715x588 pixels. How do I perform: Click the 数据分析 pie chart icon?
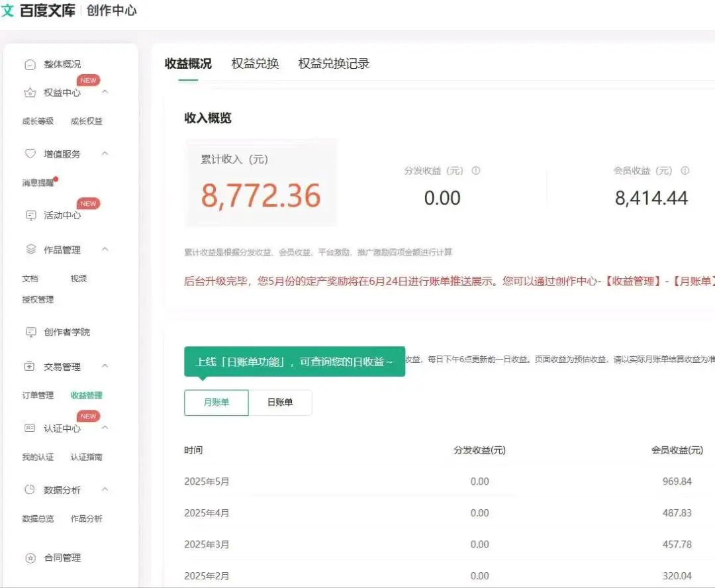30,489
